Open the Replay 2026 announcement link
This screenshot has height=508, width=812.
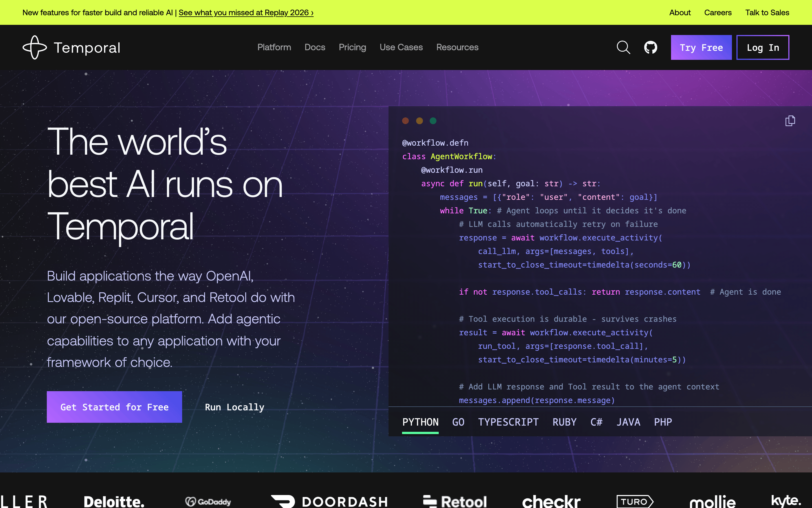[246, 13]
